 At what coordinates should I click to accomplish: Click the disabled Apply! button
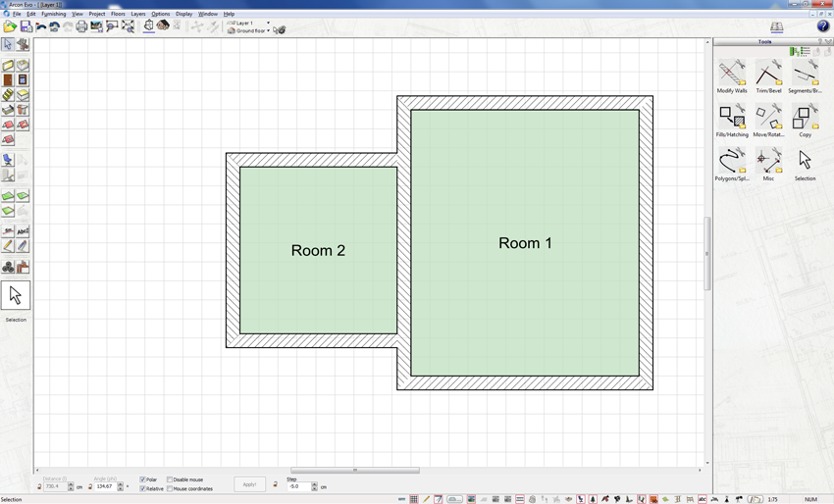[249, 484]
